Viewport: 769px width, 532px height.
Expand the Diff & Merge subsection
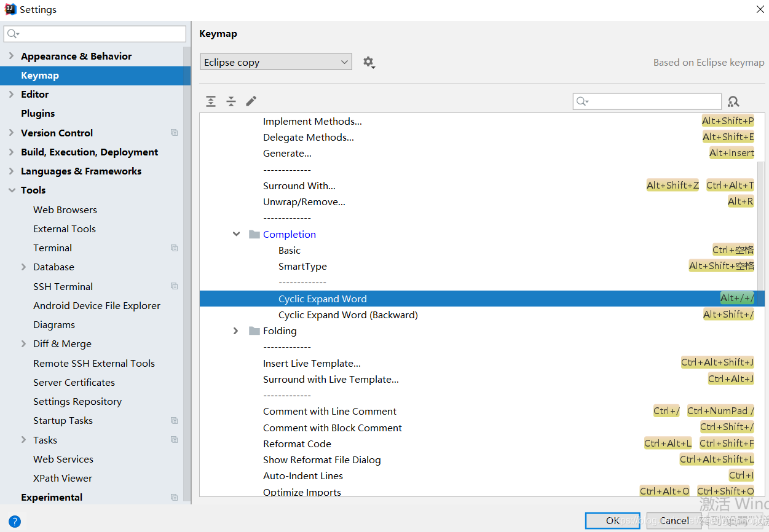point(23,344)
